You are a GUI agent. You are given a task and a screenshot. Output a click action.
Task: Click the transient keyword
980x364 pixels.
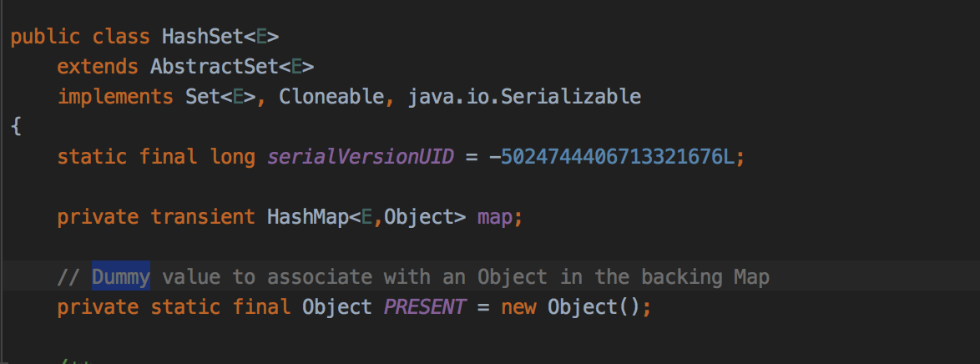203,217
